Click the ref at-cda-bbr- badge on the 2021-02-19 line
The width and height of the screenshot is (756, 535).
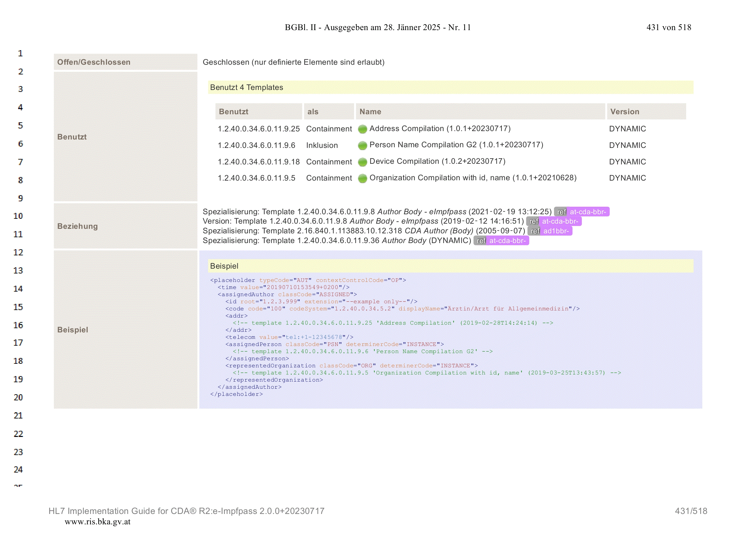pyautogui.click(x=582, y=212)
